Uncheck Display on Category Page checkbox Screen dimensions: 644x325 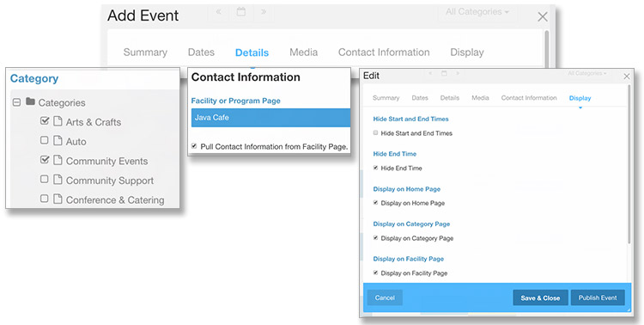375,238
